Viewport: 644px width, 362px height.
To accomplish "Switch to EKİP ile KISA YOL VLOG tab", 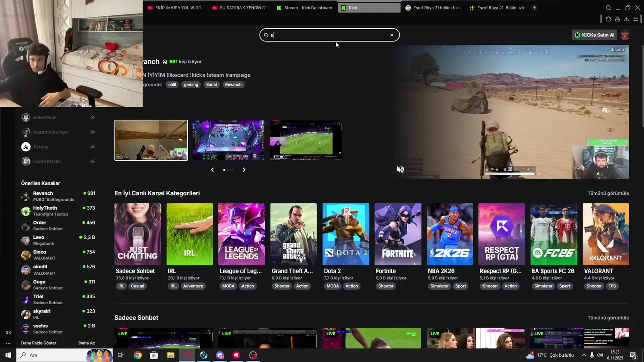I will click(x=175, y=8).
